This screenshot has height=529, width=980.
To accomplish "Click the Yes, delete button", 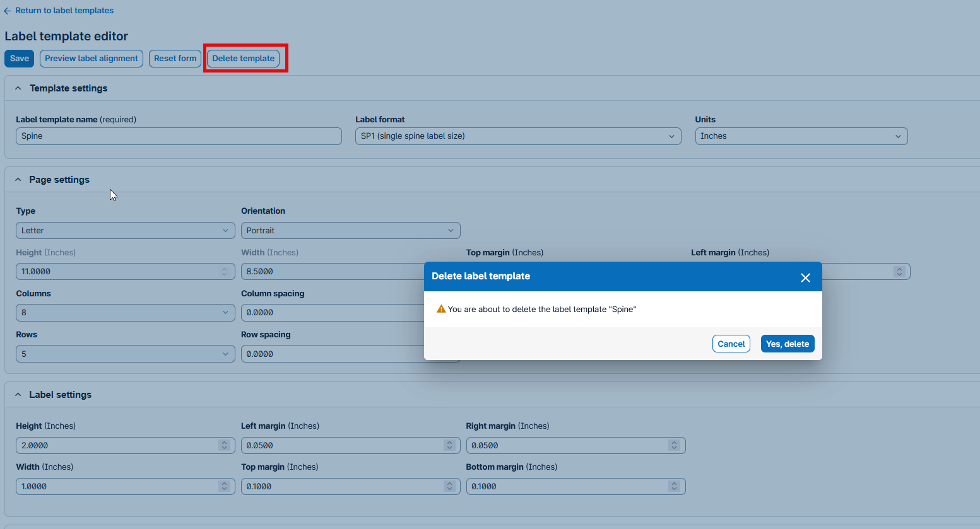I will 787,344.
